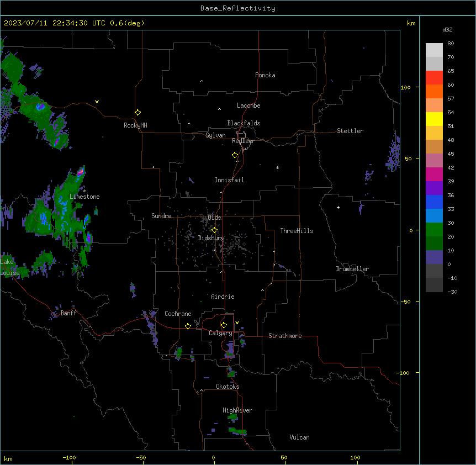Click the Ponoka city label
The image size is (476, 465).
click(265, 75)
